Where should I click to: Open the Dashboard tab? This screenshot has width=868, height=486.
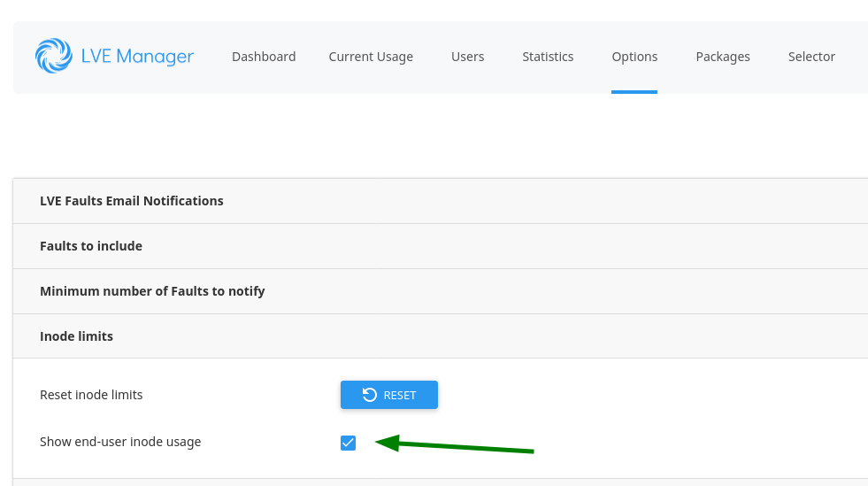[x=264, y=57]
